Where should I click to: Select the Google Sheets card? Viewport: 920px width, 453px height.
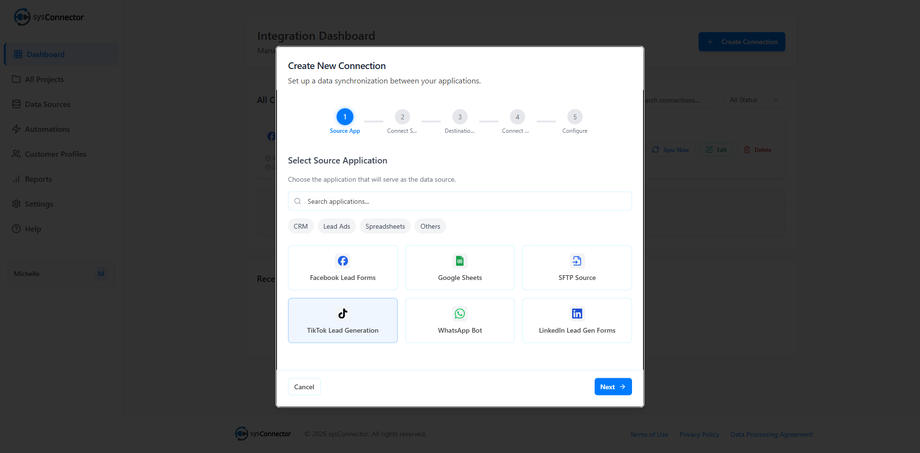[459, 268]
